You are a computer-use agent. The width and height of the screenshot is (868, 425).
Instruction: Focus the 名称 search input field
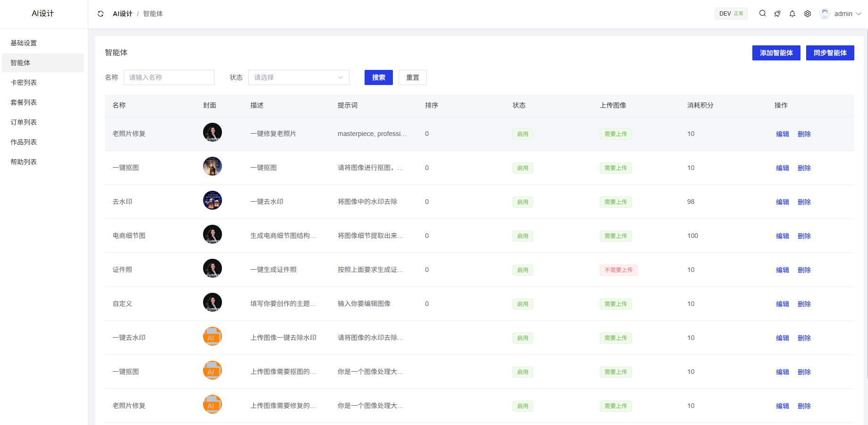coord(169,77)
